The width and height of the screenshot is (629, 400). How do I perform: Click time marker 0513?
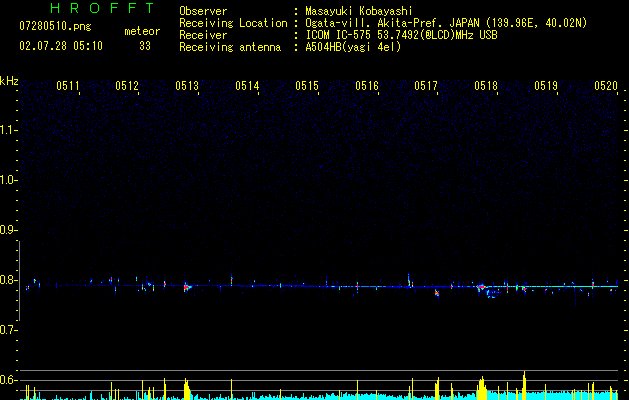187,86
